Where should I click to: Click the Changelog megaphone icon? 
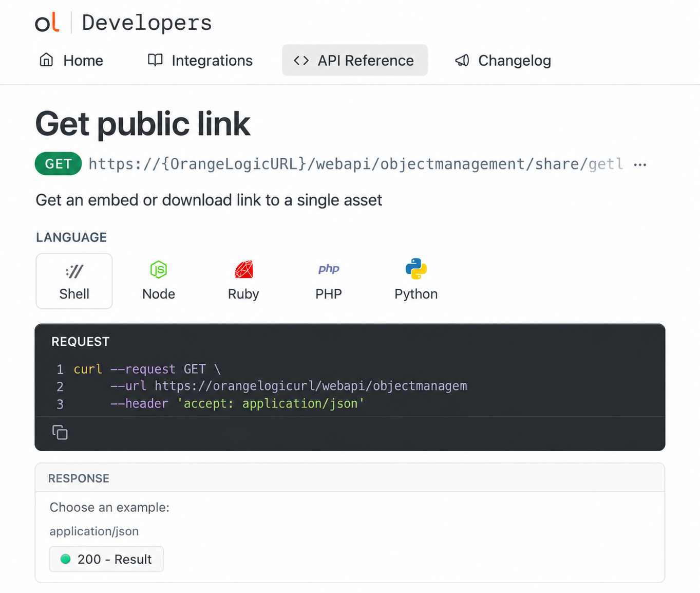pyautogui.click(x=462, y=60)
